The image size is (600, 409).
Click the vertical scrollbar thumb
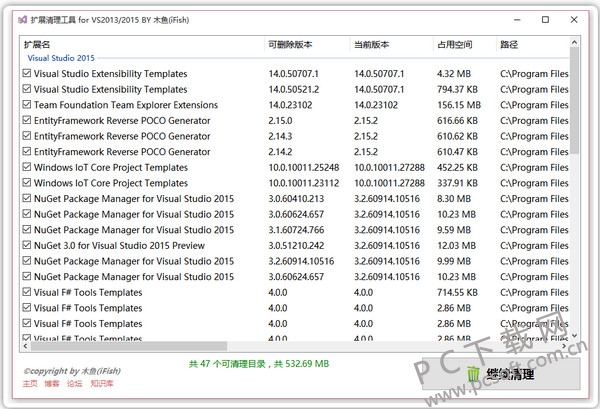[574, 100]
